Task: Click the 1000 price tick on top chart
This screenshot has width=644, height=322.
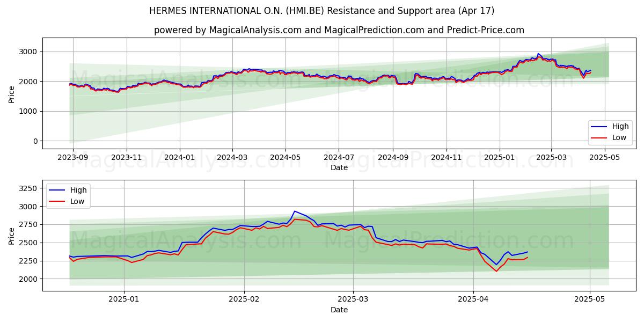Action: pos(28,111)
